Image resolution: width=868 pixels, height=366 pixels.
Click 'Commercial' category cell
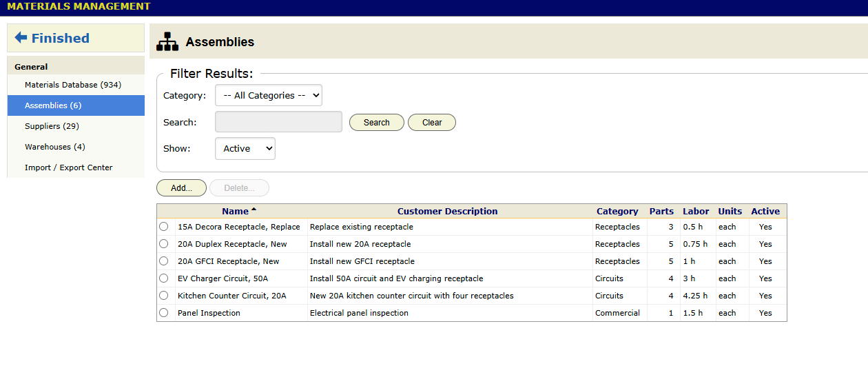point(617,313)
